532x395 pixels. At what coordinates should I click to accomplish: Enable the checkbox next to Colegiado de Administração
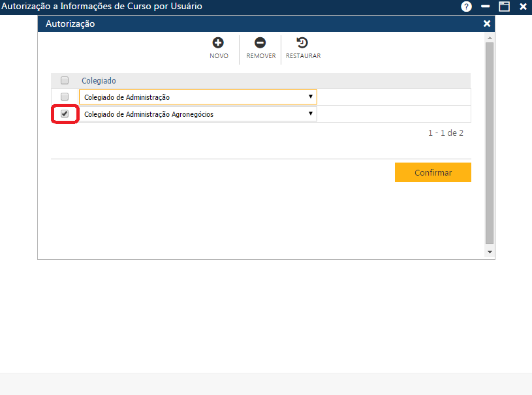pyautogui.click(x=63, y=96)
